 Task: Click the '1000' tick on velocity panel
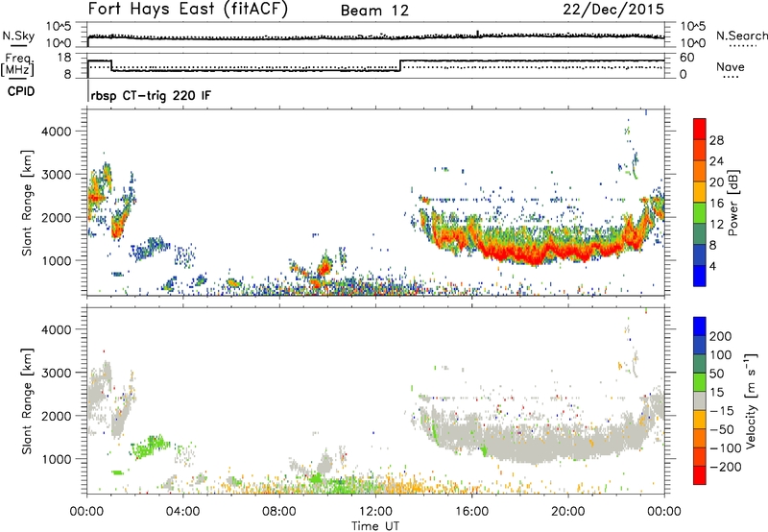tap(56, 459)
